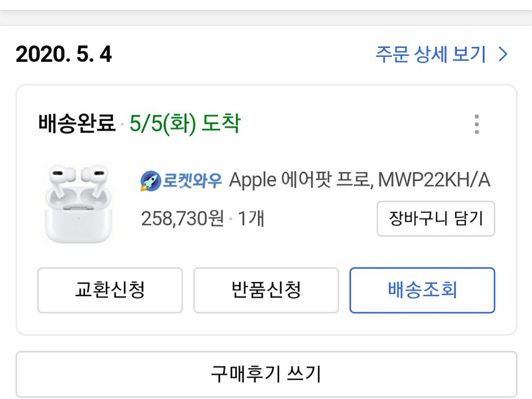Track delivery using 배송조회 button

422,290
